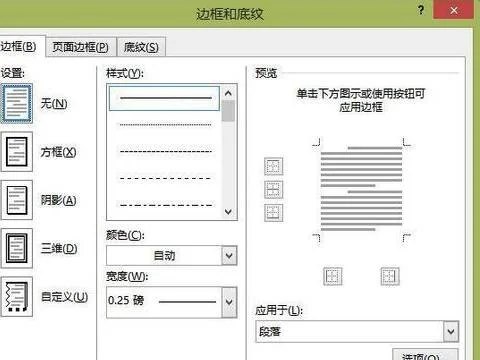Choose the 三维(D) 3D border icon

17,248
